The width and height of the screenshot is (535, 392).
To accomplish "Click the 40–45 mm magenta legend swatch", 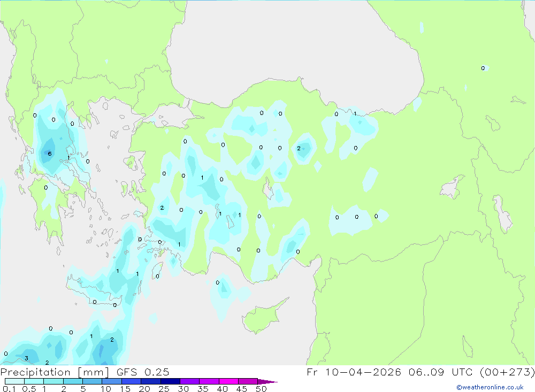I will [x=228, y=381].
